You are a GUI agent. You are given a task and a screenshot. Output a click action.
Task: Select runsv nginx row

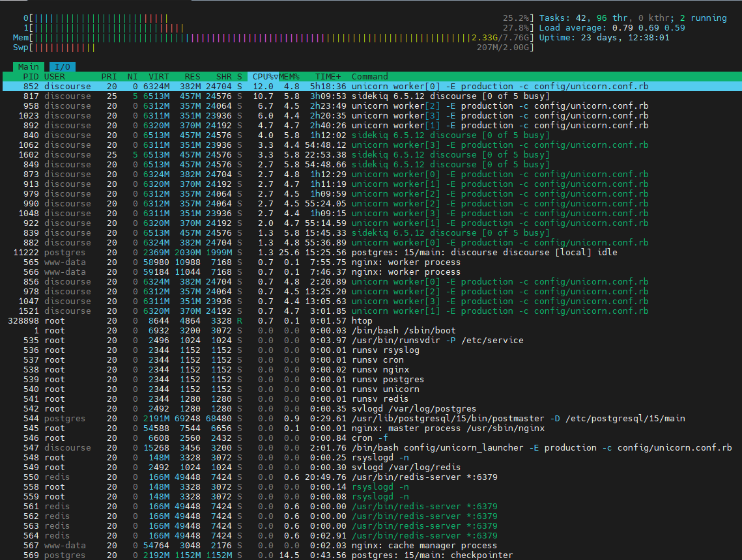click(371, 369)
